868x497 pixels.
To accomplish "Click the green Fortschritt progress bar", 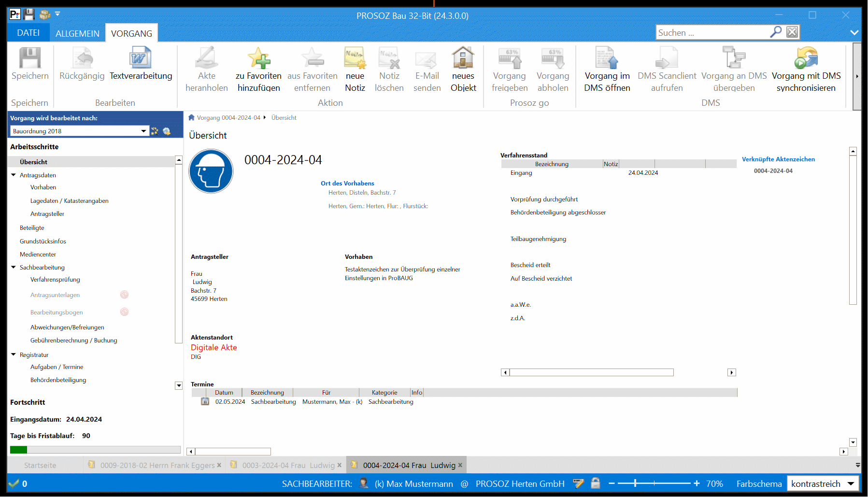I will point(18,450).
